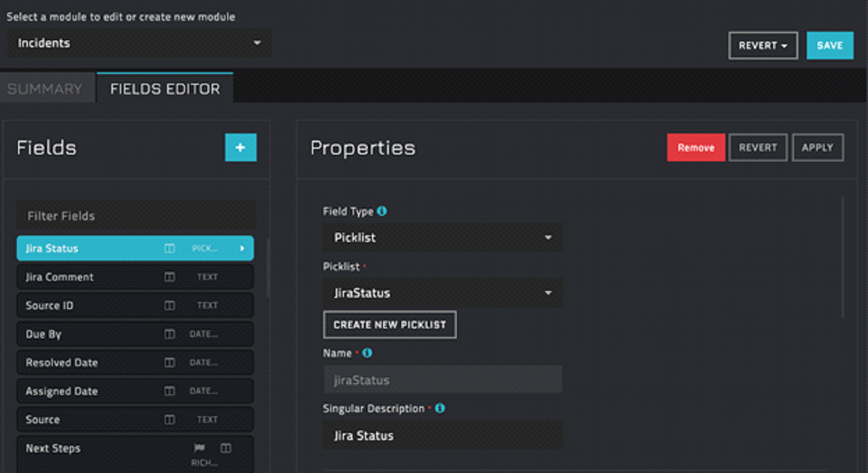Click the Create New Picklist button
868x473 pixels.
[x=389, y=325]
